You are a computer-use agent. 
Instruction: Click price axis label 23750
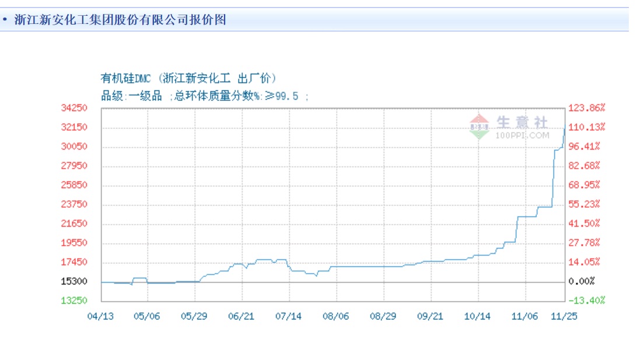74,204
